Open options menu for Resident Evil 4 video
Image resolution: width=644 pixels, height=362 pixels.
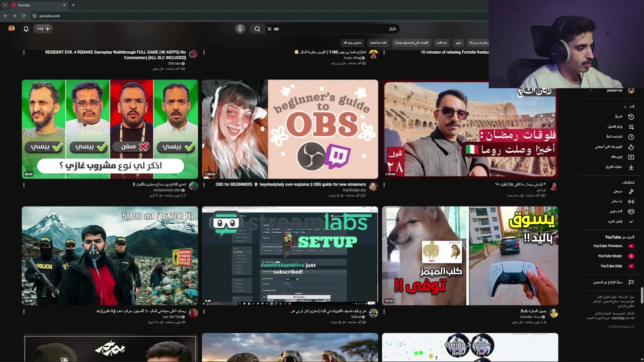click(x=24, y=52)
